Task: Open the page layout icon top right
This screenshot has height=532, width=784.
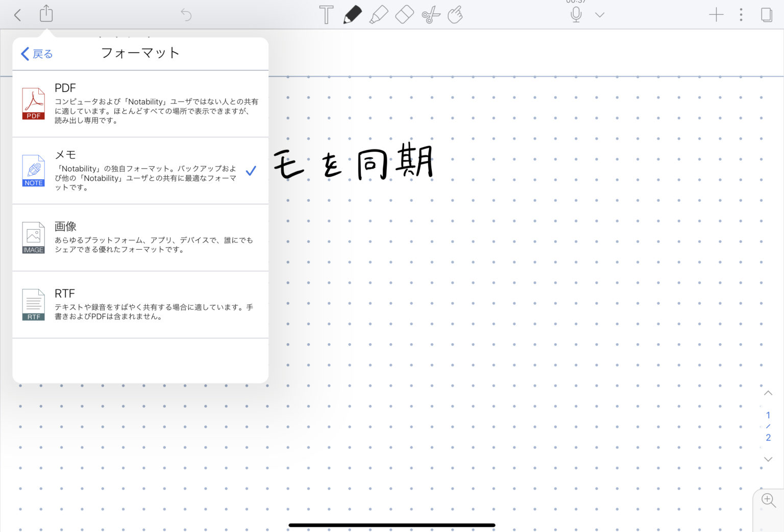Action: point(766,14)
